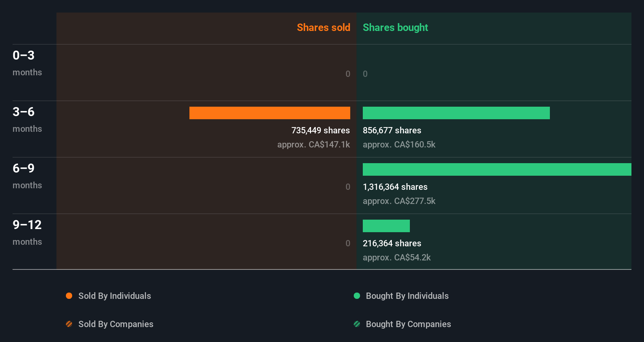Click the striped Bought By Companies legend icon

point(357,324)
